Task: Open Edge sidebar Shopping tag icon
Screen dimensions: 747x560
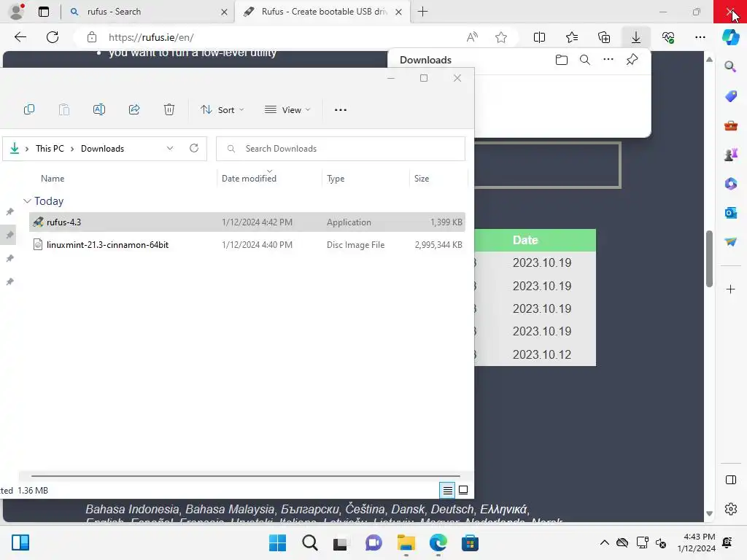Action: [x=730, y=96]
